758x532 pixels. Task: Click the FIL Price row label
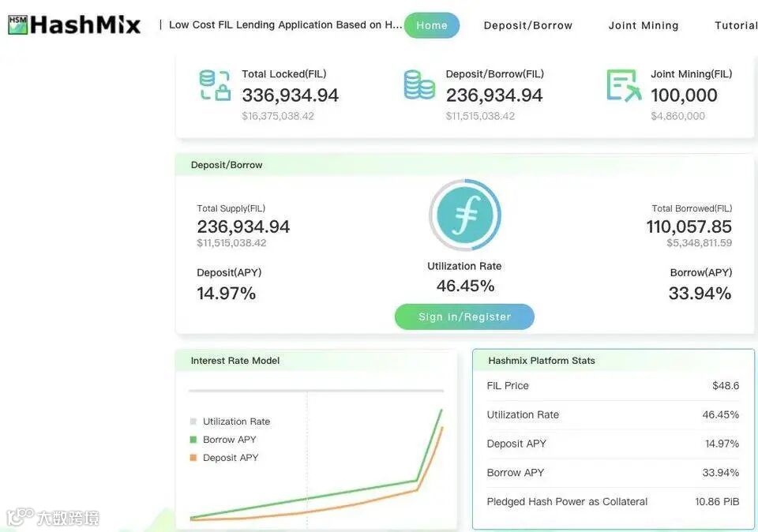click(x=508, y=386)
